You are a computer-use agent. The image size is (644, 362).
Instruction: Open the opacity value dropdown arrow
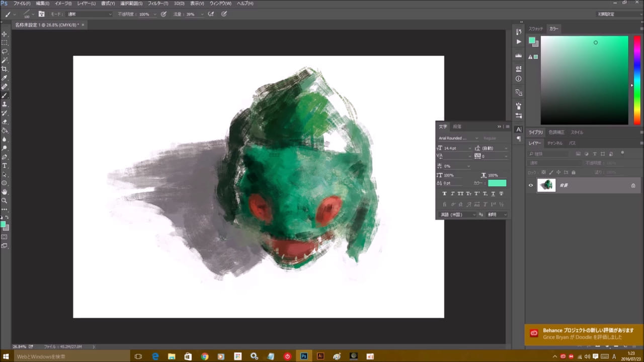tap(155, 14)
